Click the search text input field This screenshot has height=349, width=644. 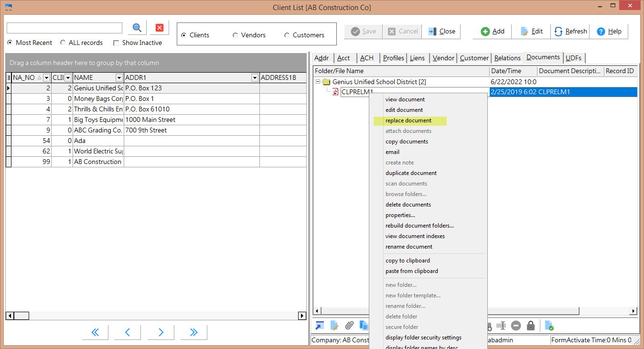pyautogui.click(x=64, y=28)
